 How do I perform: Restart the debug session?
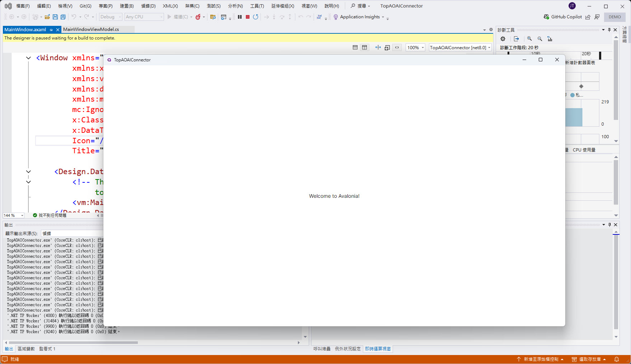click(256, 17)
